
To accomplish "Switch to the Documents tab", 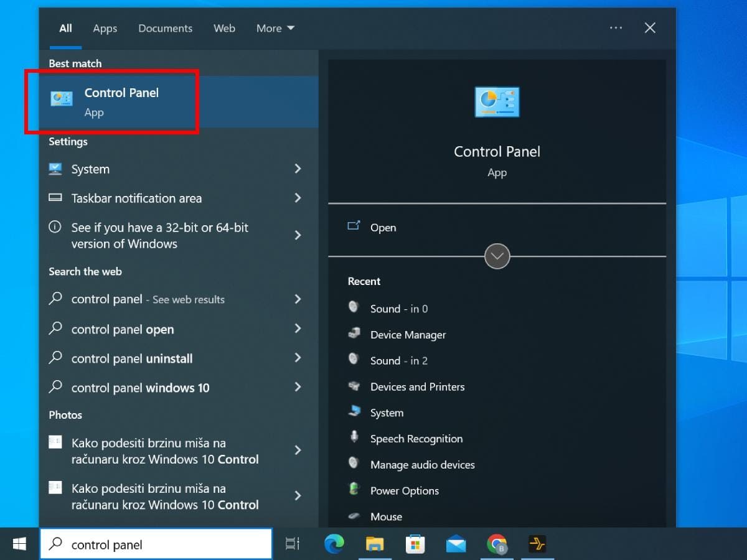I will click(165, 28).
